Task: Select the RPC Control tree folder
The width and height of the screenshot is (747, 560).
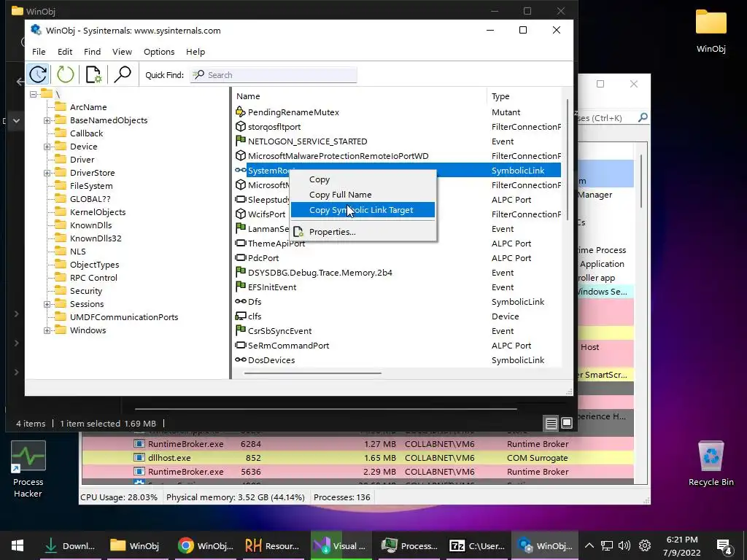Action: 93,278
